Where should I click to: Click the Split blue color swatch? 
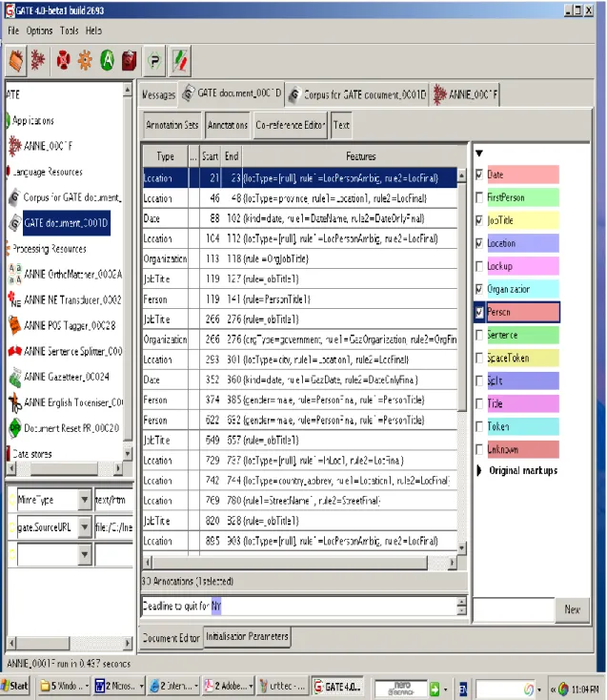[523, 381]
